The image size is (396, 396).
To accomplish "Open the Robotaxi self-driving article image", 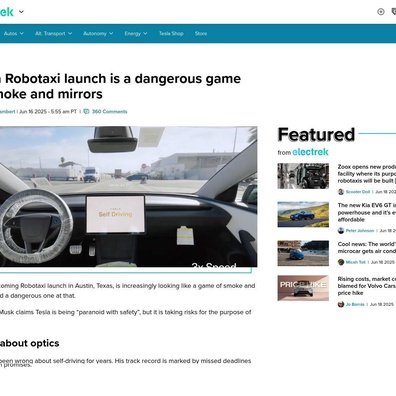I will click(x=128, y=196).
